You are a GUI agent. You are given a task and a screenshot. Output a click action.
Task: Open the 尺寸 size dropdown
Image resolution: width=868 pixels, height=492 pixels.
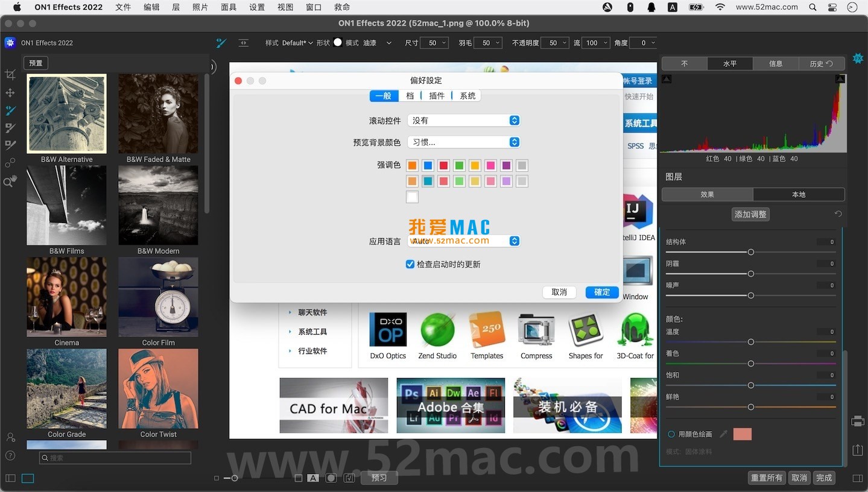(435, 43)
